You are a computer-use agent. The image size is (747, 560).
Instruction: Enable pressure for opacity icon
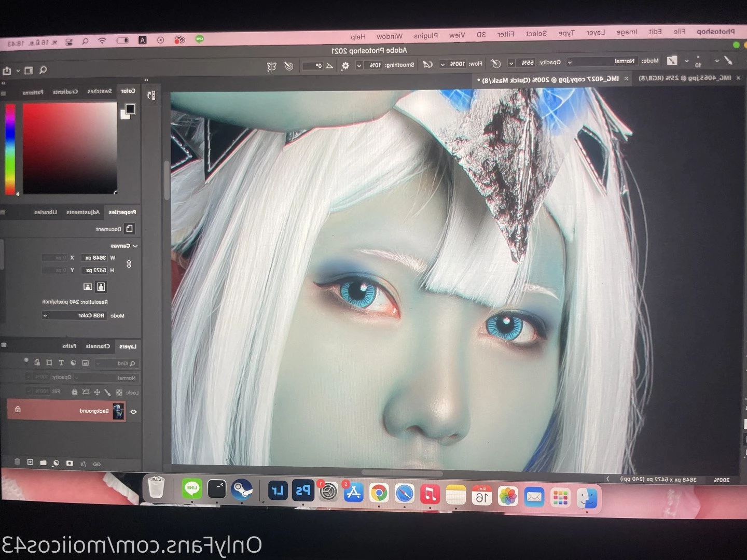coord(496,63)
